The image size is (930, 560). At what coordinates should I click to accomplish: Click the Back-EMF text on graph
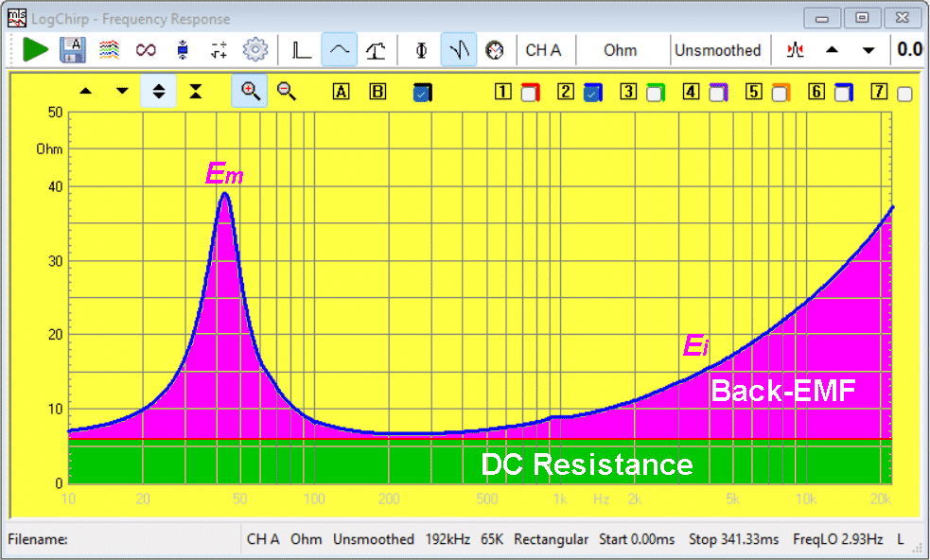pos(783,391)
